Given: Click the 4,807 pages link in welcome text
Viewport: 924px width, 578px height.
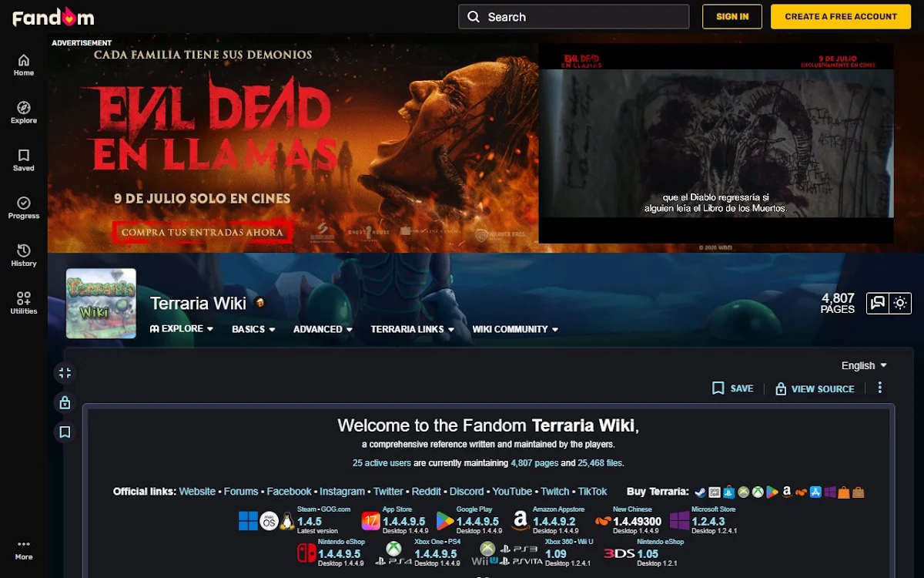Looking at the screenshot, I should pyautogui.click(x=534, y=463).
